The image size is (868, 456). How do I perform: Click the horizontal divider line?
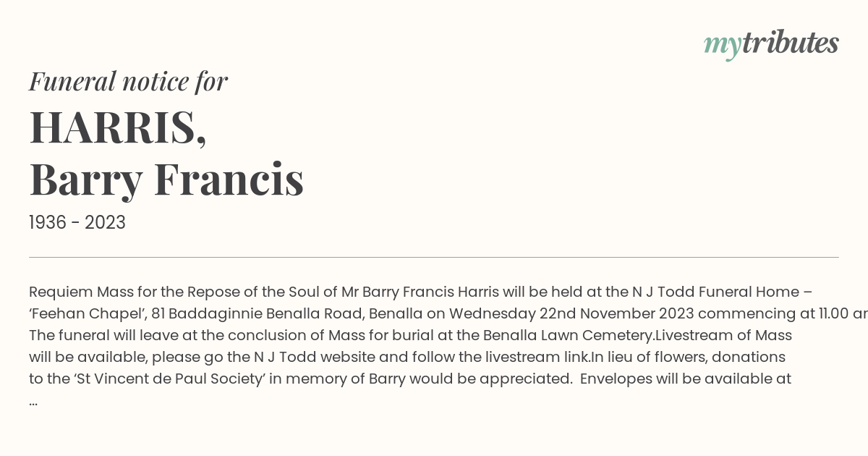434,257
